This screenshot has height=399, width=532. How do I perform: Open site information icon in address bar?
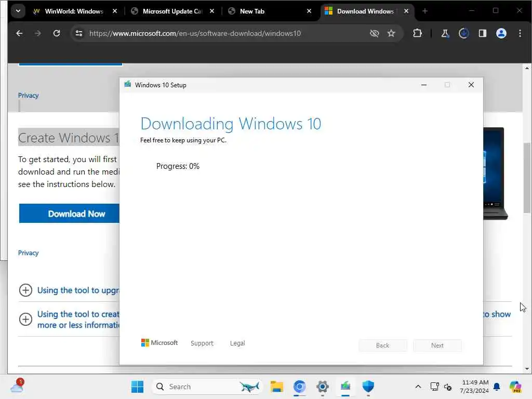tap(79, 33)
